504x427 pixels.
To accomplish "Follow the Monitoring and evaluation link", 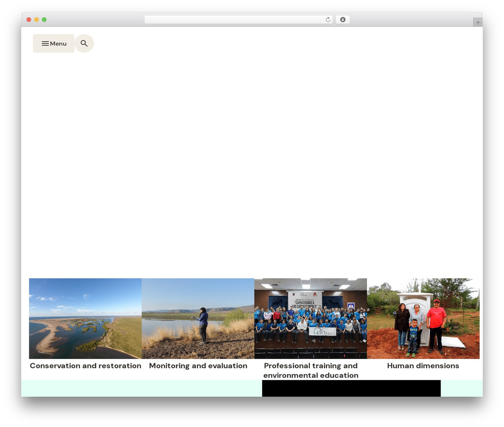I will [x=198, y=366].
